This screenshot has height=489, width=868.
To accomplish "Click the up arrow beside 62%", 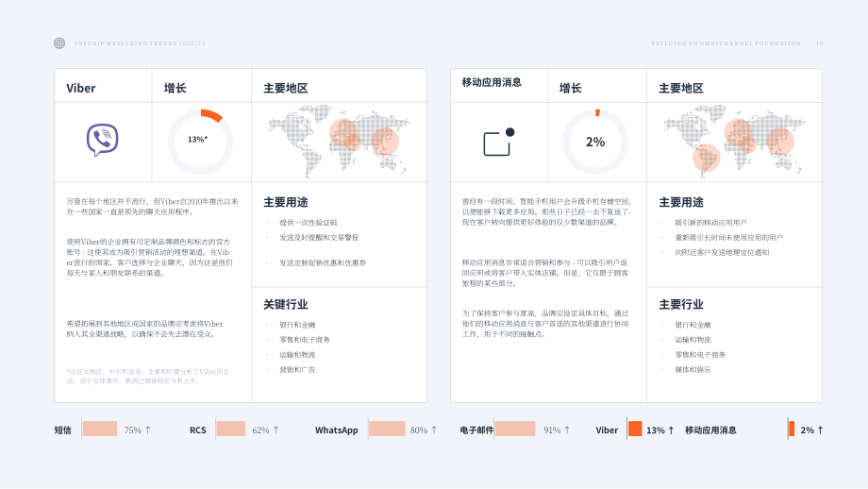I will click(x=275, y=430).
